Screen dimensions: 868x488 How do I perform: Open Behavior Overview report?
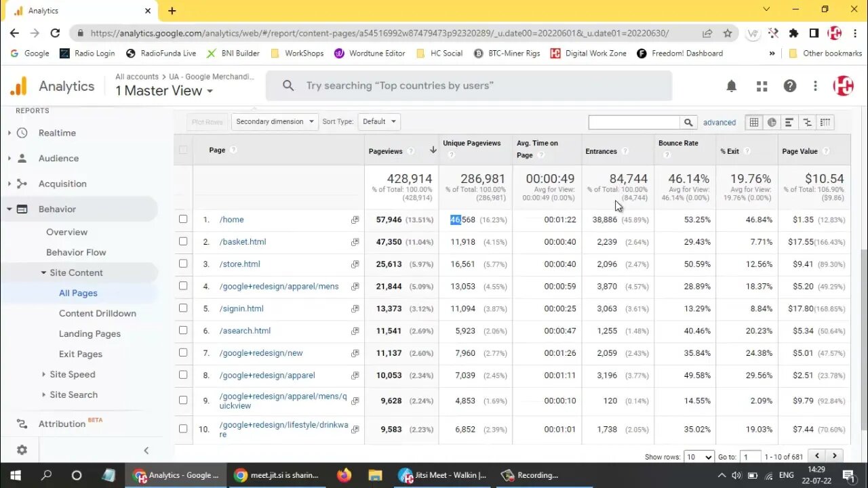[66, 232]
